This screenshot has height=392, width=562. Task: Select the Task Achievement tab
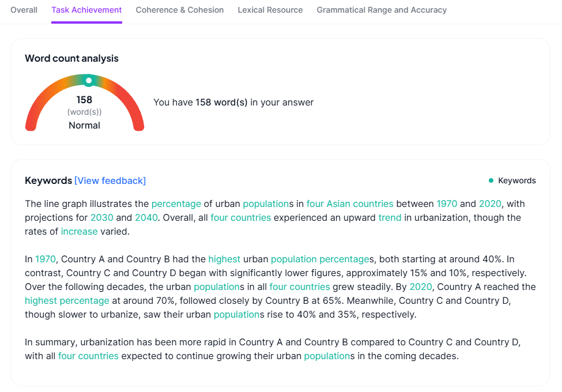click(x=86, y=10)
